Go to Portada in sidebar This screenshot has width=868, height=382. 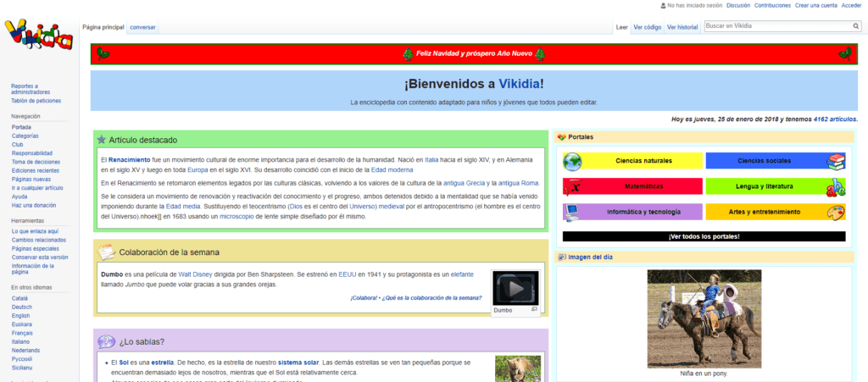(21, 127)
